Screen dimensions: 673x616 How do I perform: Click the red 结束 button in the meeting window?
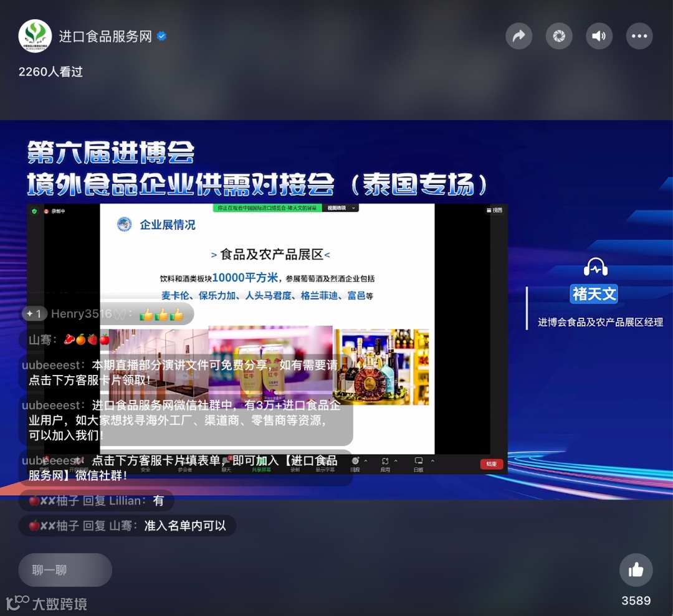pyautogui.click(x=492, y=464)
